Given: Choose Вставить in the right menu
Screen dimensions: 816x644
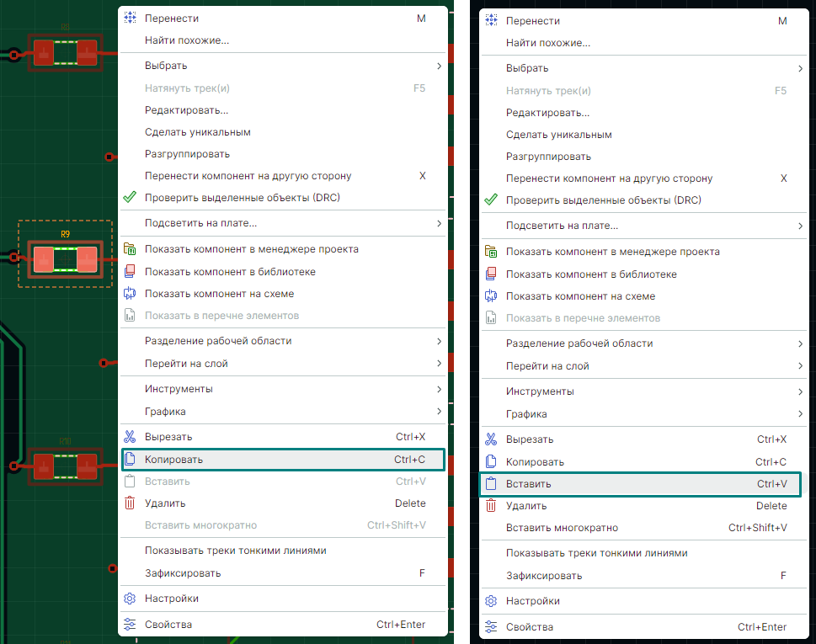Looking at the screenshot, I should [640, 484].
